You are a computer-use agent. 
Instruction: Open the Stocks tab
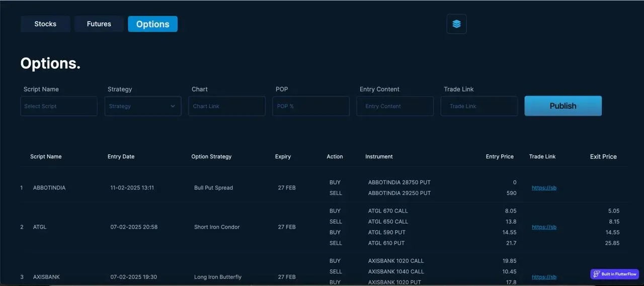pyautogui.click(x=45, y=24)
